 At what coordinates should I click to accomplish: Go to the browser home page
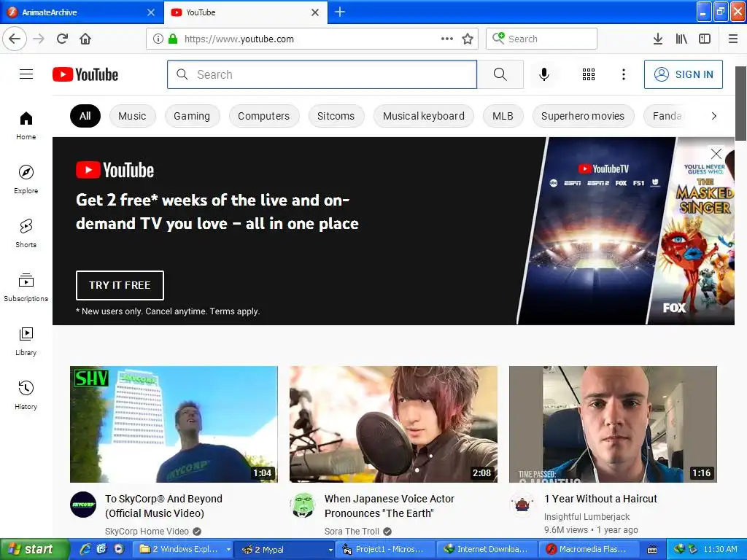pos(85,39)
